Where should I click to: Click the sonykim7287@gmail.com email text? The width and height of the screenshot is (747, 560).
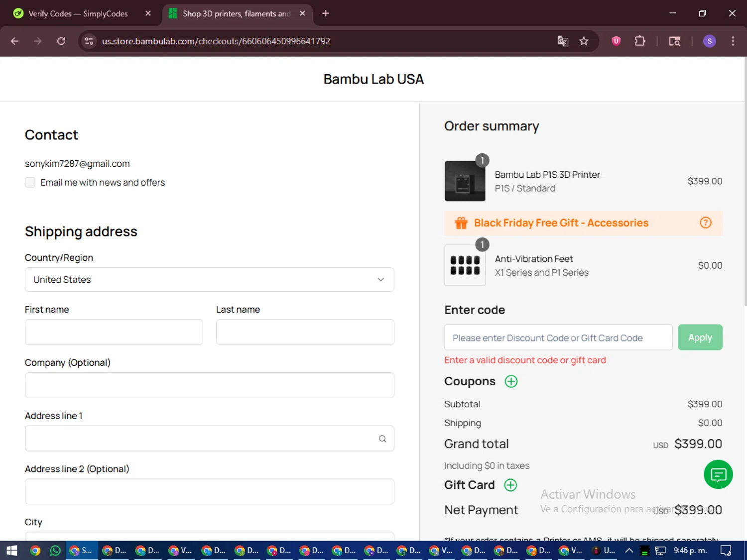click(x=77, y=164)
